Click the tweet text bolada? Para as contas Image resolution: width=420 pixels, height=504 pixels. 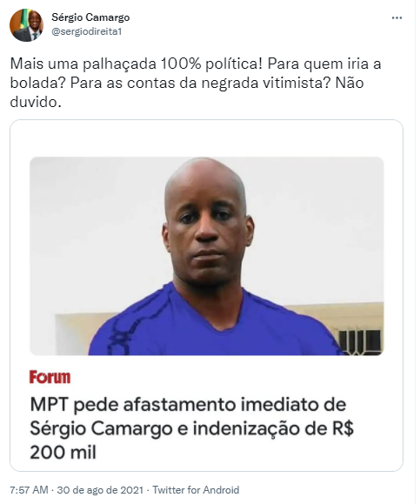tap(93, 83)
